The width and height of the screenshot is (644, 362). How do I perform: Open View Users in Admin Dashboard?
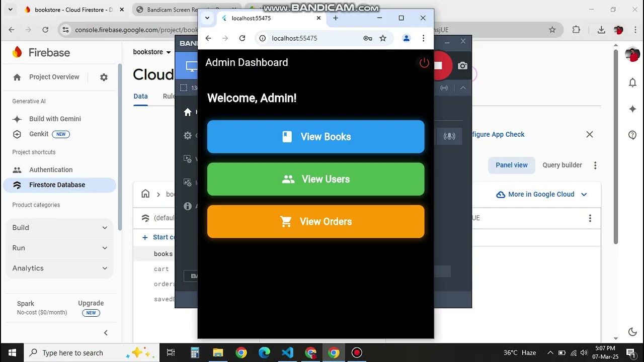click(x=316, y=179)
